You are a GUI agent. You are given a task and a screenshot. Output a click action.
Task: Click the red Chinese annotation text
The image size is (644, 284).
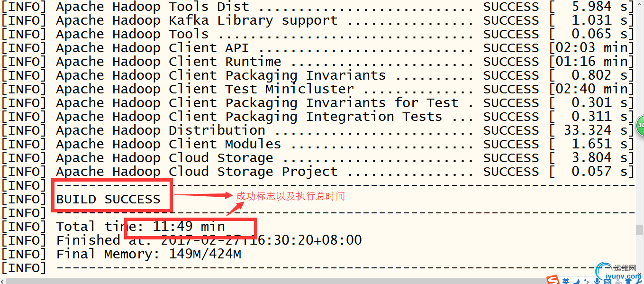click(290, 196)
